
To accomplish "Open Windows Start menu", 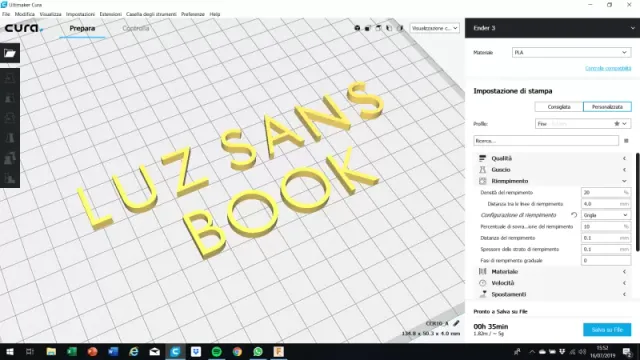I will (10, 351).
